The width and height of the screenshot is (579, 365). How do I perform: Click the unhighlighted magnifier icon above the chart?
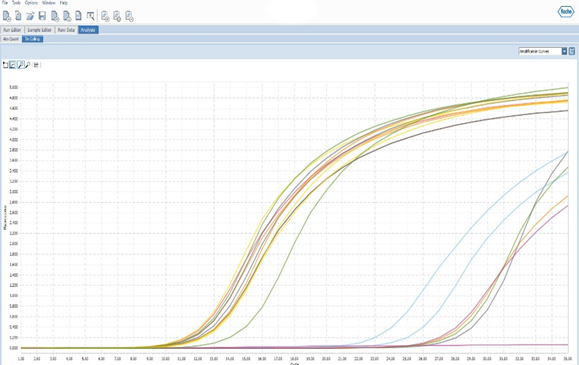[x=28, y=65]
